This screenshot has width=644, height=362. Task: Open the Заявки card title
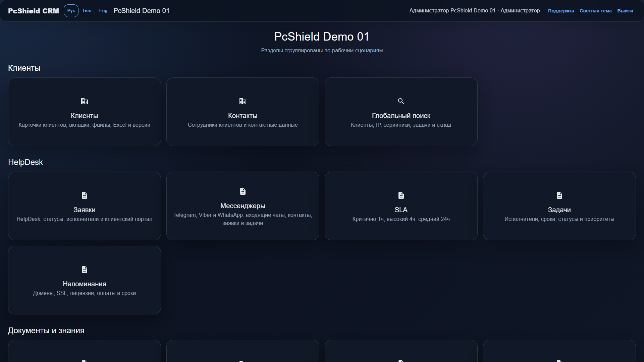tap(85, 210)
